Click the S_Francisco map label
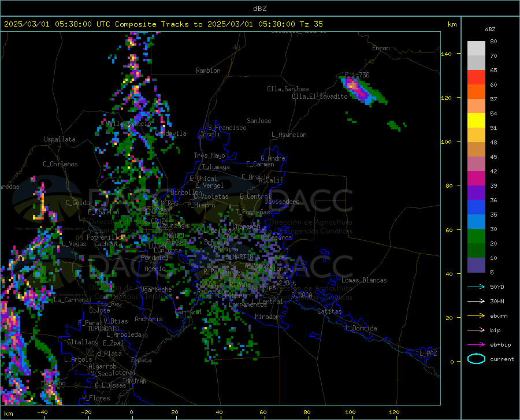 tap(227, 128)
